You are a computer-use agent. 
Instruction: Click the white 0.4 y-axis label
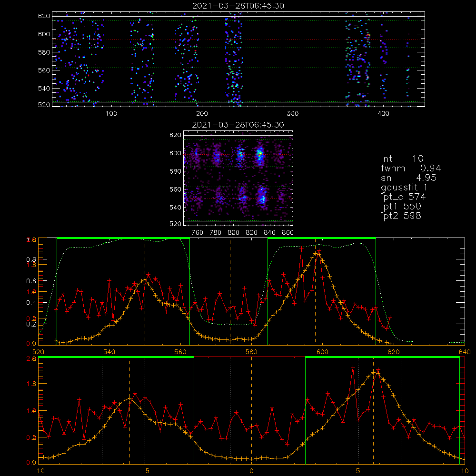coord(31,303)
